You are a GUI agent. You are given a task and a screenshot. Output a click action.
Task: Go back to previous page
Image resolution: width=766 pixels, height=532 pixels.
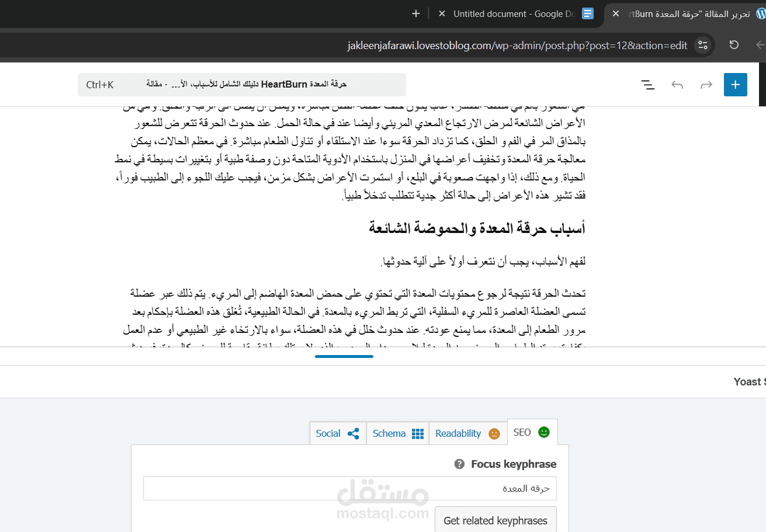[761, 45]
